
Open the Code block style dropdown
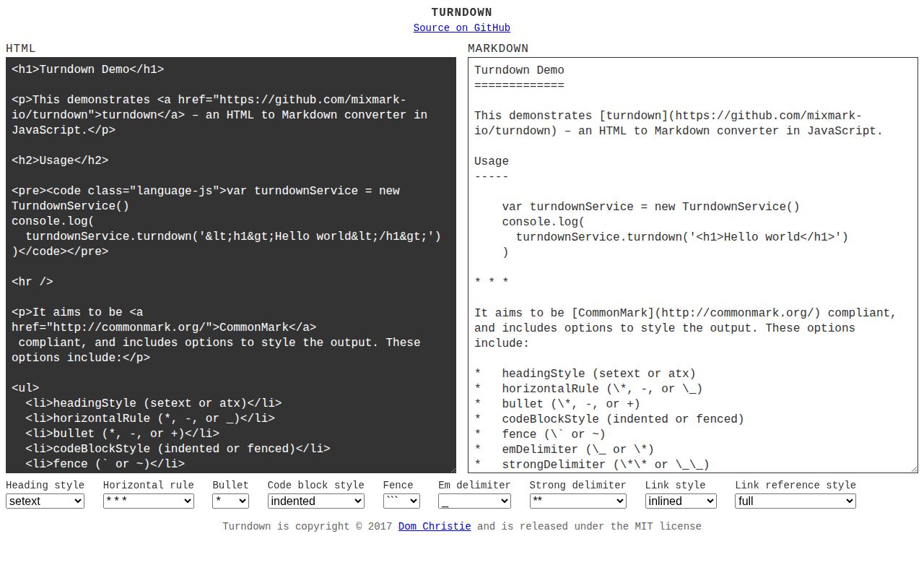[316, 501]
